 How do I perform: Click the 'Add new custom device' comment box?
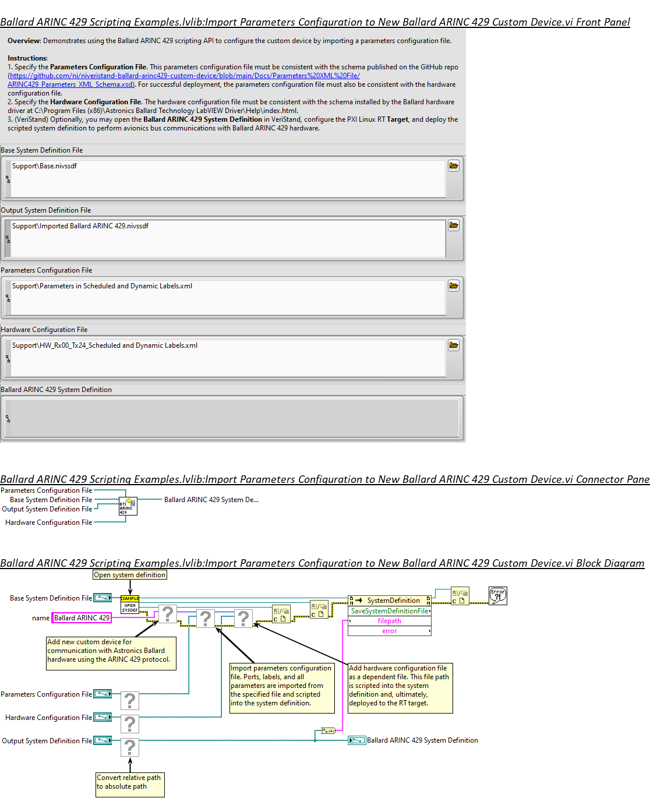click(111, 654)
